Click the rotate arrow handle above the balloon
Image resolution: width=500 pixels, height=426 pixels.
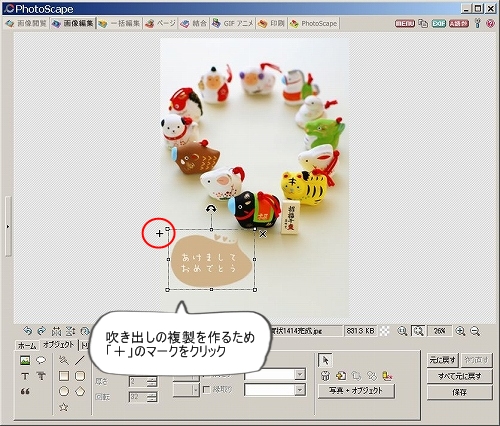(211, 209)
